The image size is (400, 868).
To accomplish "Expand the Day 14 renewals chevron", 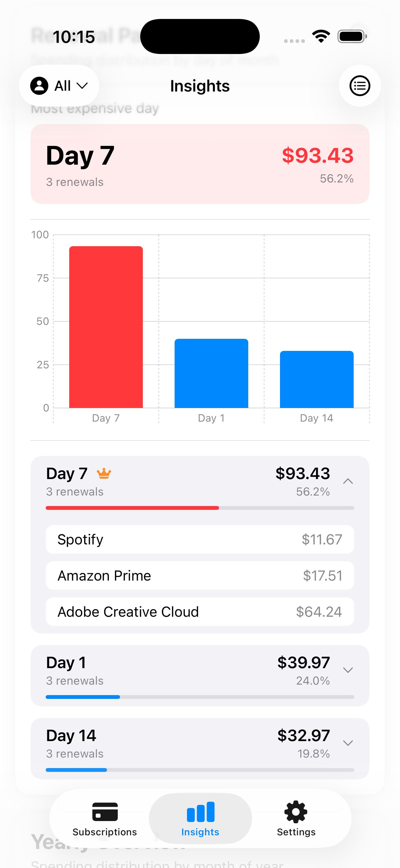I will (348, 743).
